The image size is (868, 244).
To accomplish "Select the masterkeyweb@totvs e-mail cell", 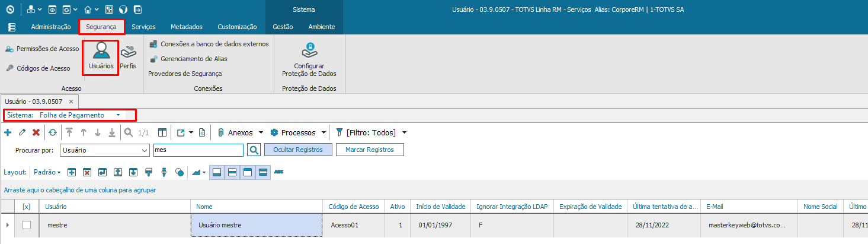I will (x=750, y=225).
